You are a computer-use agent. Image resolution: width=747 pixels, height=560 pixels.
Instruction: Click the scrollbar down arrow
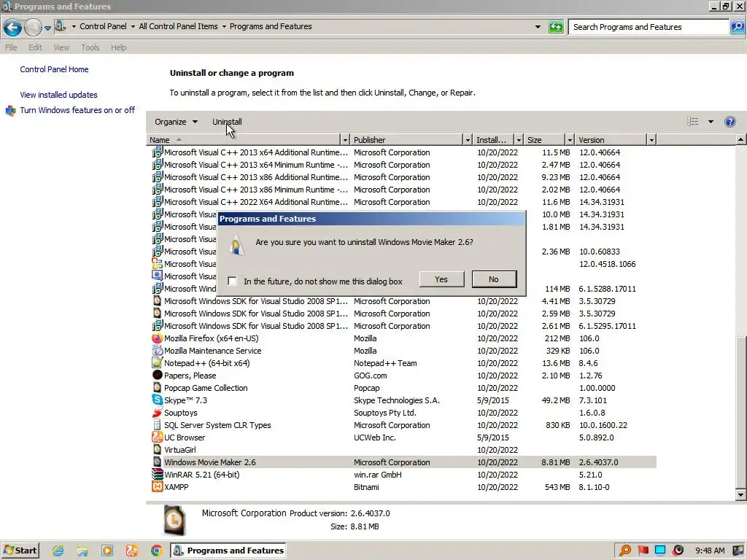click(740, 495)
